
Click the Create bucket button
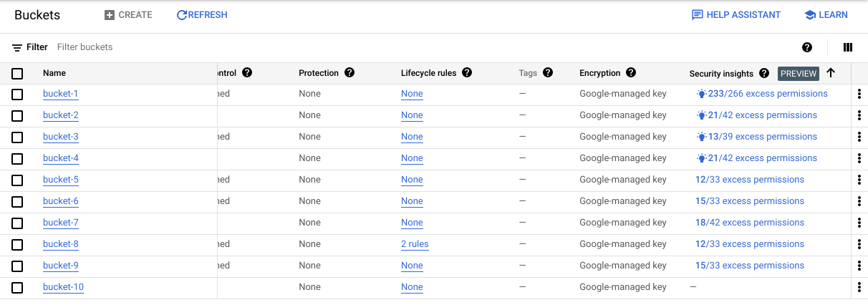(128, 15)
